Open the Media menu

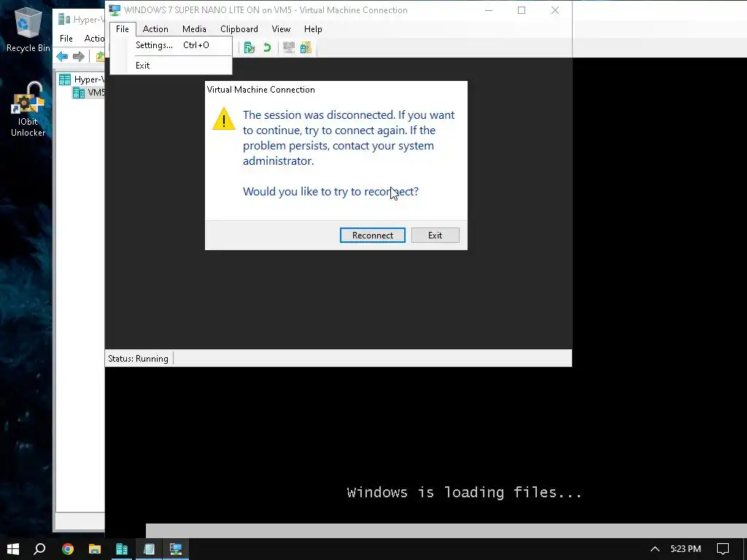[x=194, y=29]
